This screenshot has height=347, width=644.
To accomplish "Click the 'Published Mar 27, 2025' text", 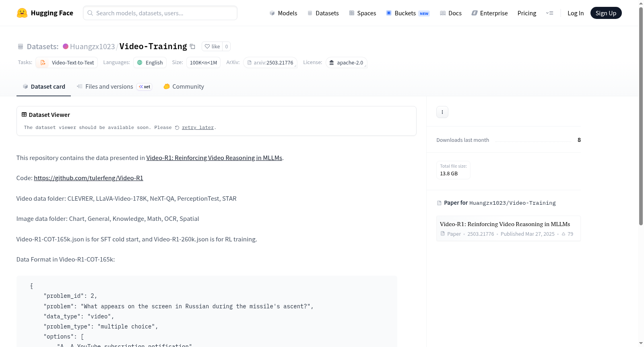I will pos(528,234).
